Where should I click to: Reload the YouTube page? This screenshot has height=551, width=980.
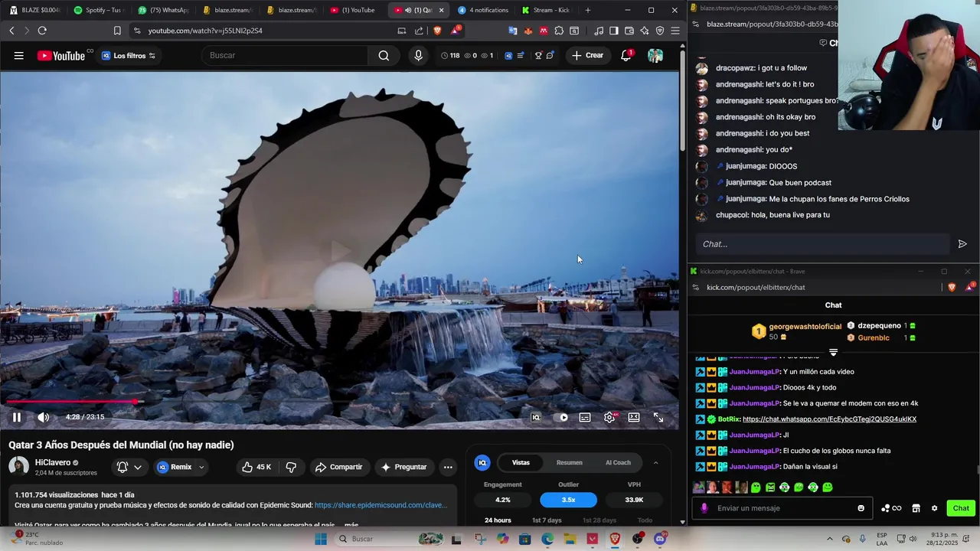(42, 31)
